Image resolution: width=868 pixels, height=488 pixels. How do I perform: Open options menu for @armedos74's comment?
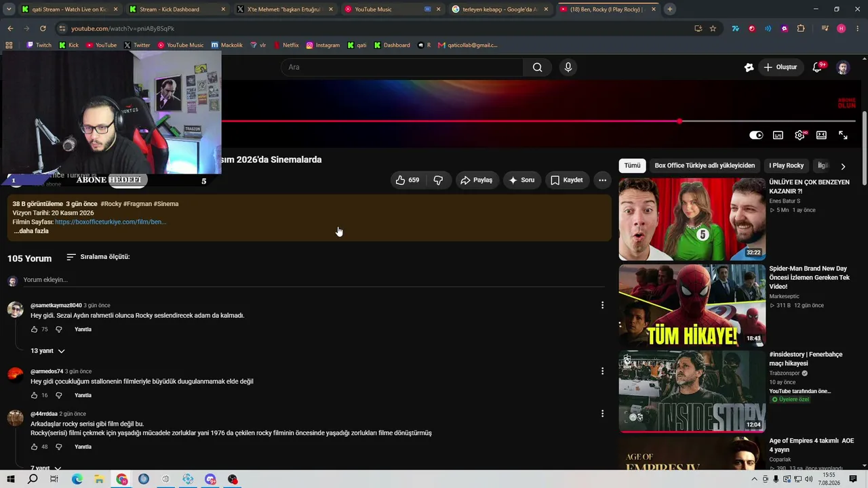click(x=602, y=371)
